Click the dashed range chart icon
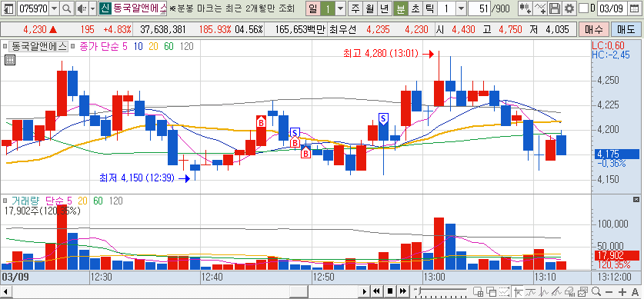The height and width of the screenshot is (299, 644). 505,291
